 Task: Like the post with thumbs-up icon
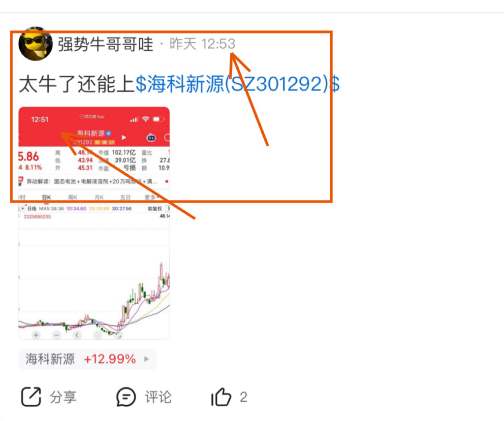[x=221, y=396]
